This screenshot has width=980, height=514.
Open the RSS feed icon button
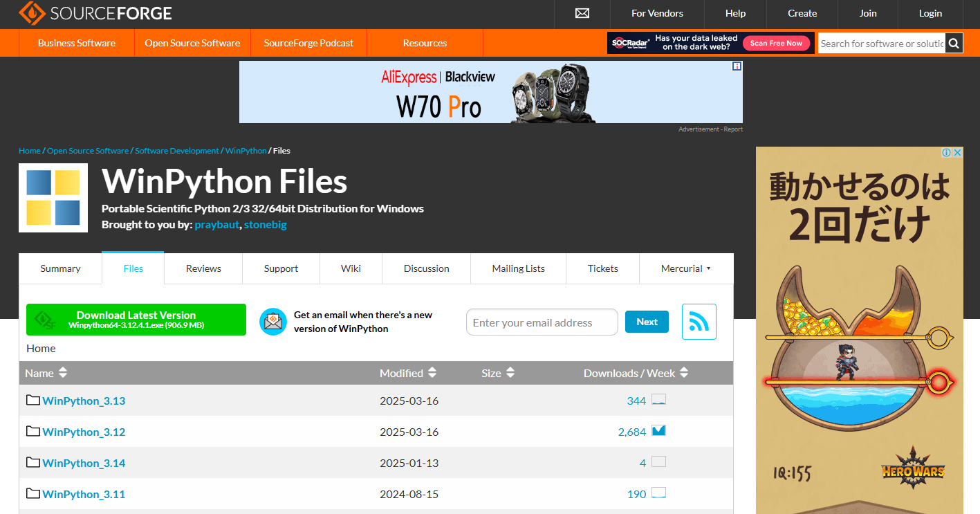(699, 322)
